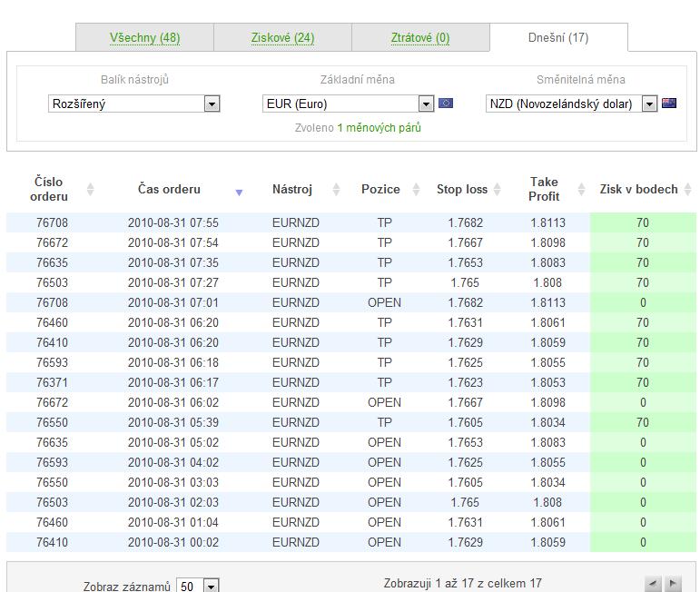The width and height of the screenshot is (700, 592).
Task: Click time cell 2010-08-31 00:02
Action: (x=173, y=542)
